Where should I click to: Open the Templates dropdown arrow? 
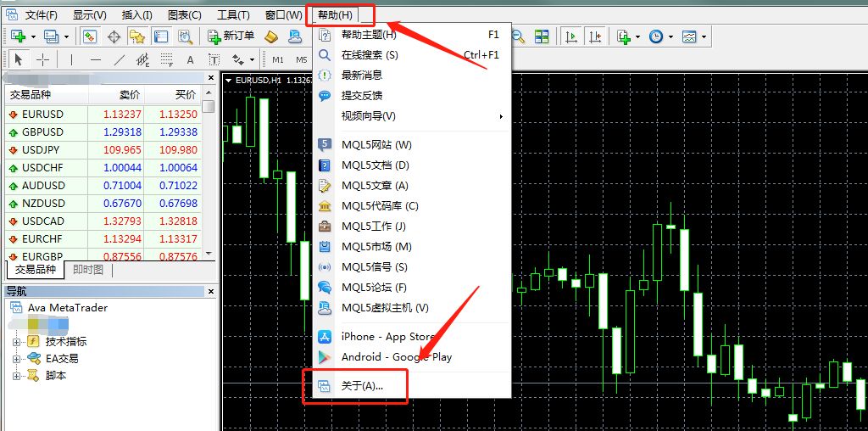tap(704, 36)
